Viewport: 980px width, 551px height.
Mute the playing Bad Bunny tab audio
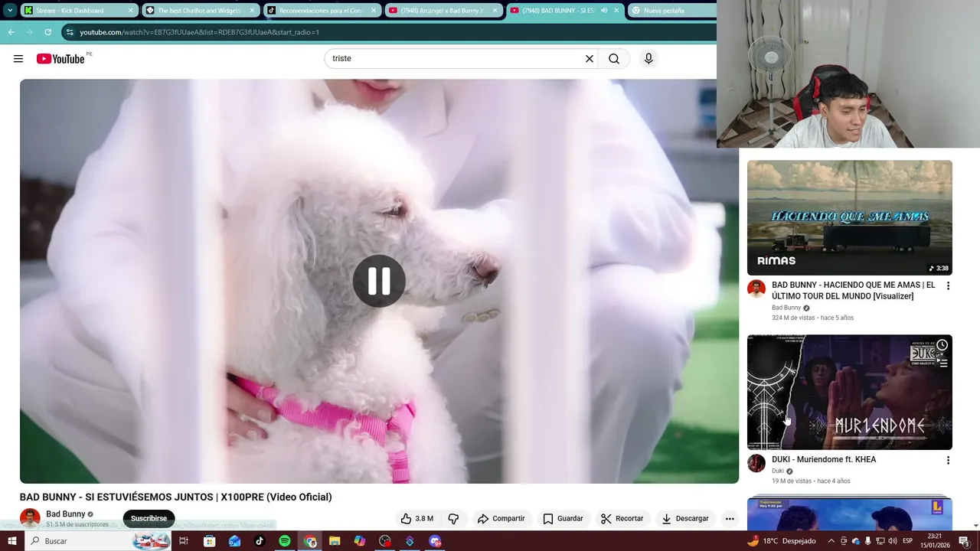604,11
